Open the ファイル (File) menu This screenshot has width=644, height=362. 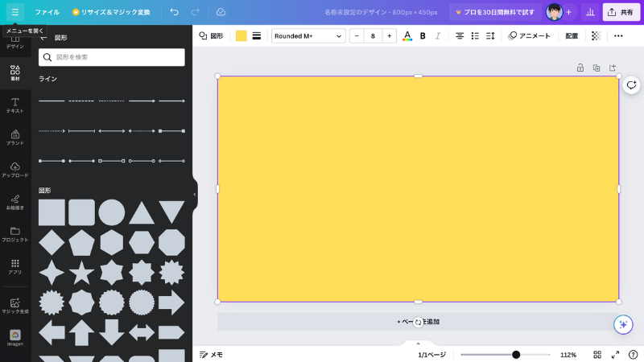[47, 12]
